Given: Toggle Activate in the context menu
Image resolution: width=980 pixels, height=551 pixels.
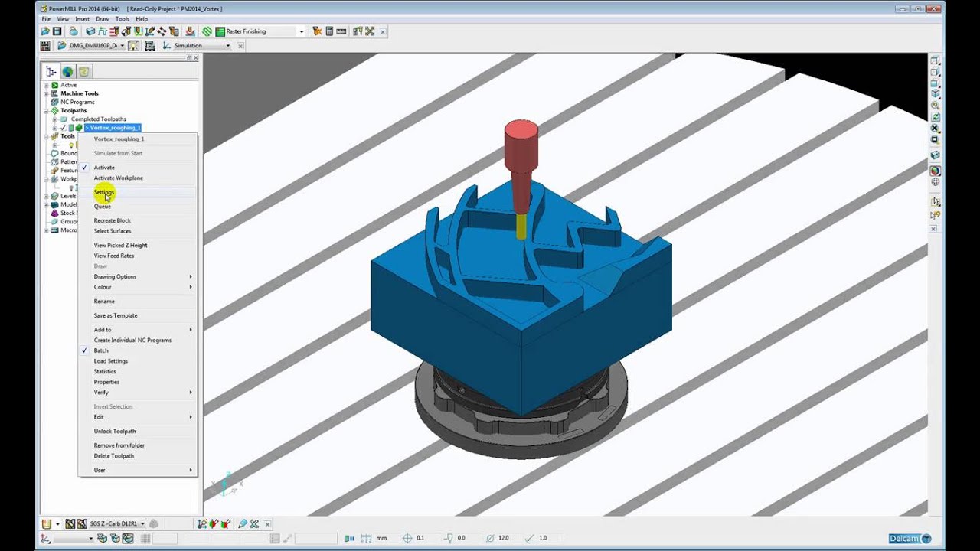Looking at the screenshot, I should (x=104, y=168).
